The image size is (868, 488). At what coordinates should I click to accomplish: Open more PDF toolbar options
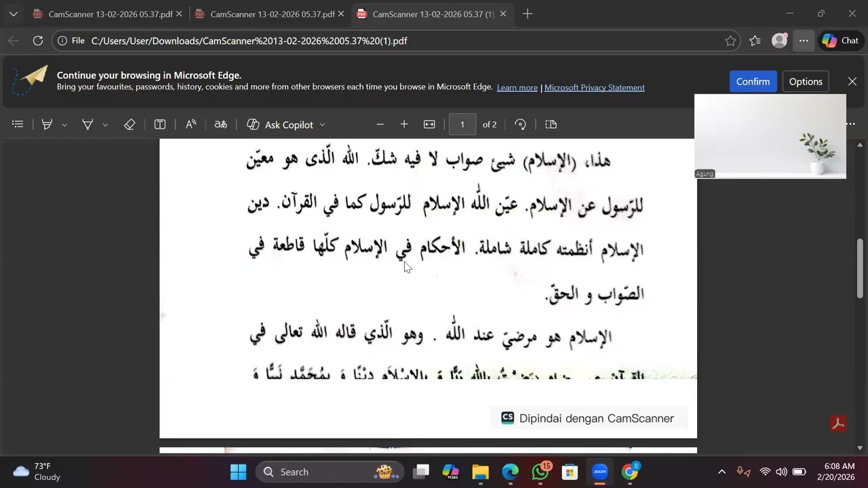click(x=850, y=124)
